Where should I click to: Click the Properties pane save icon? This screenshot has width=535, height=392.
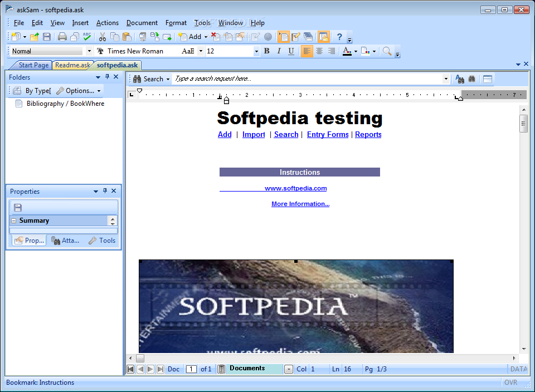coord(18,207)
